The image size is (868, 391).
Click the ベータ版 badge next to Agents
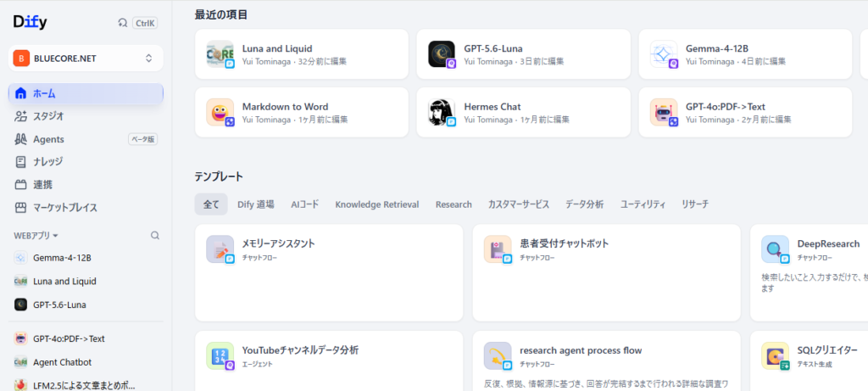(142, 139)
